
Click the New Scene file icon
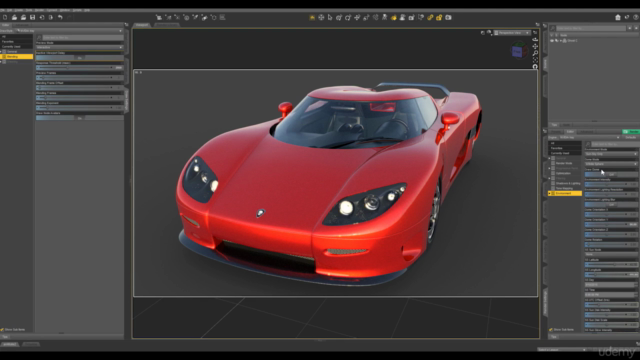(x=5, y=18)
